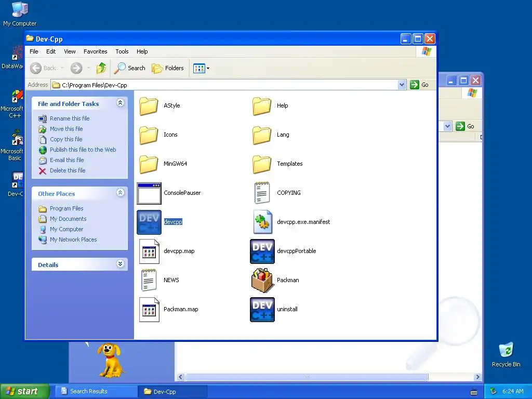Click the Back toolbar button
The width and height of the screenshot is (532, 399).
[x=43, y=68]
